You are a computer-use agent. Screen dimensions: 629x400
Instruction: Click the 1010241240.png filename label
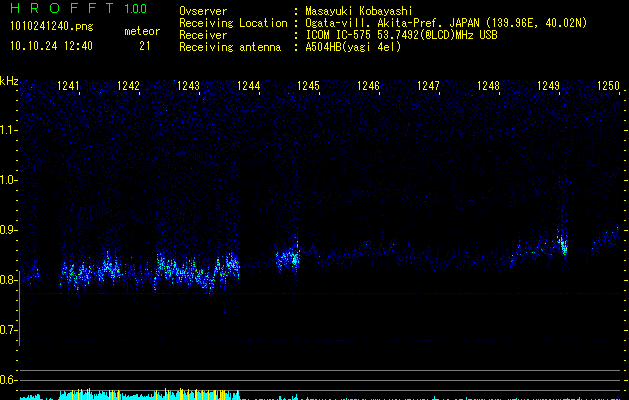pyautogui.click(x=50, y=27)
